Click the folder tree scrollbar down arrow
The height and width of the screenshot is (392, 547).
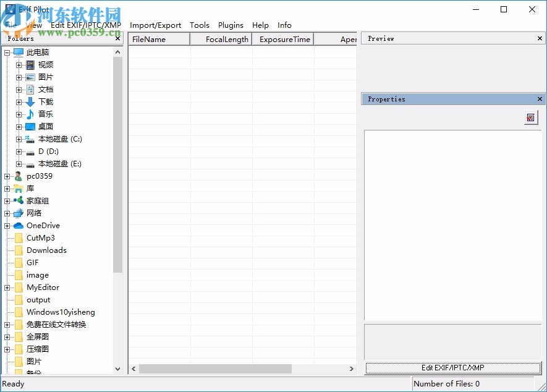point(117,369)
